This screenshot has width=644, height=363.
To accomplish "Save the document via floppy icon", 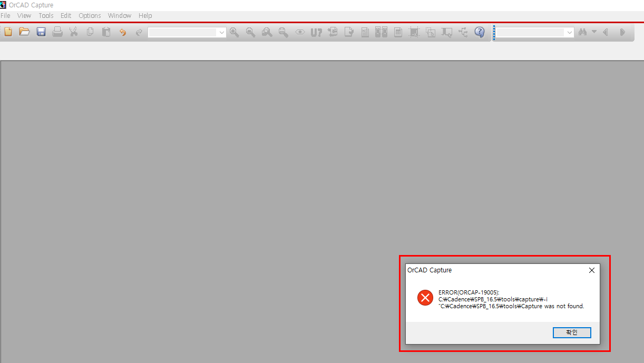I will (41, 32).
